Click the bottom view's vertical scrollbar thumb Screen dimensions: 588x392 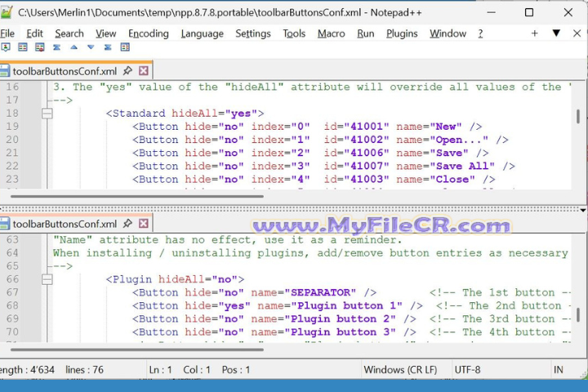point(578,314)
